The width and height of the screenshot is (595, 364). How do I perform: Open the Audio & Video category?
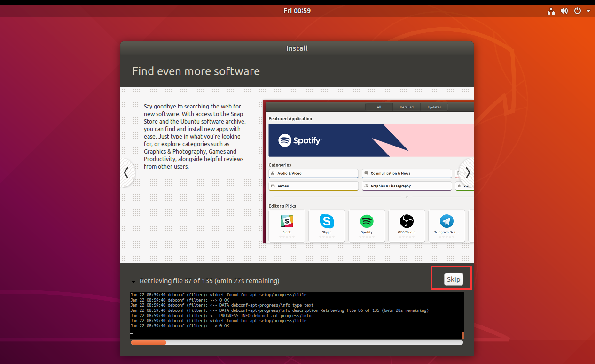point(313,173)
